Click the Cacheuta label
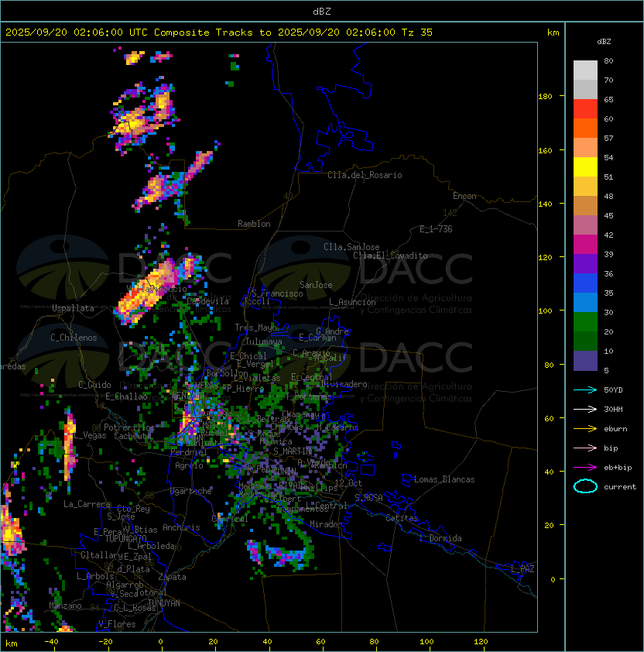Image resolution: width=644 pixels, height=652 pixels. pos(132,436)
